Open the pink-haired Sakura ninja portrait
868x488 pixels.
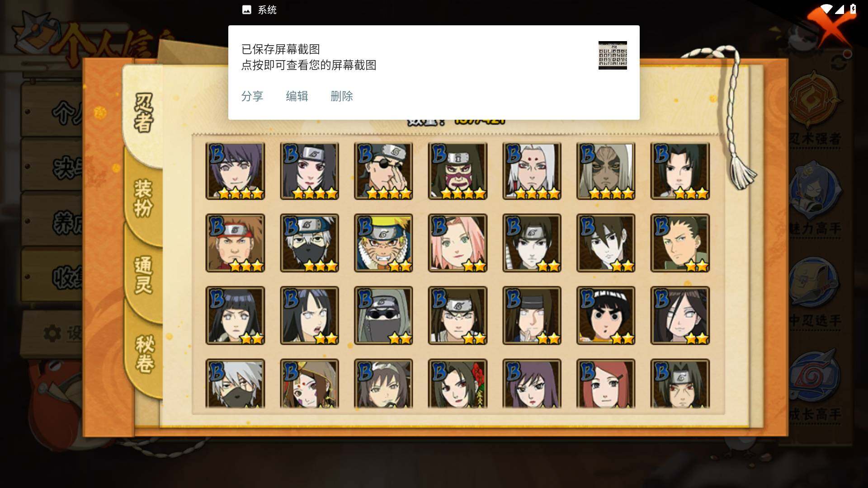(x=458, y=243)
